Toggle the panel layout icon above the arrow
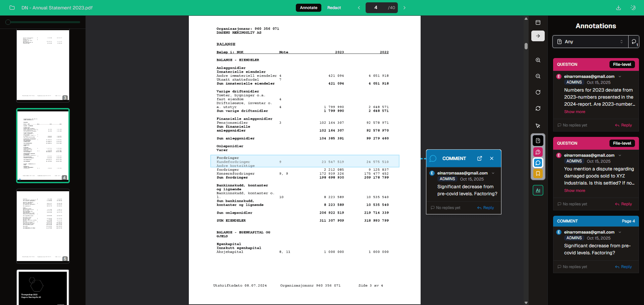Screen dimensions: 644x305 click(x=538, y=22)
